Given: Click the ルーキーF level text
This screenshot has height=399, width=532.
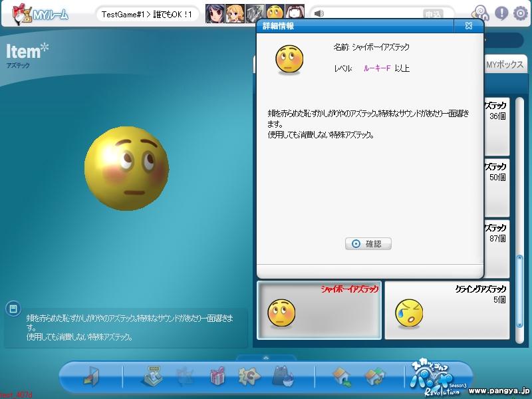Looking at the screenshot, I should click(x=376, y=68).
